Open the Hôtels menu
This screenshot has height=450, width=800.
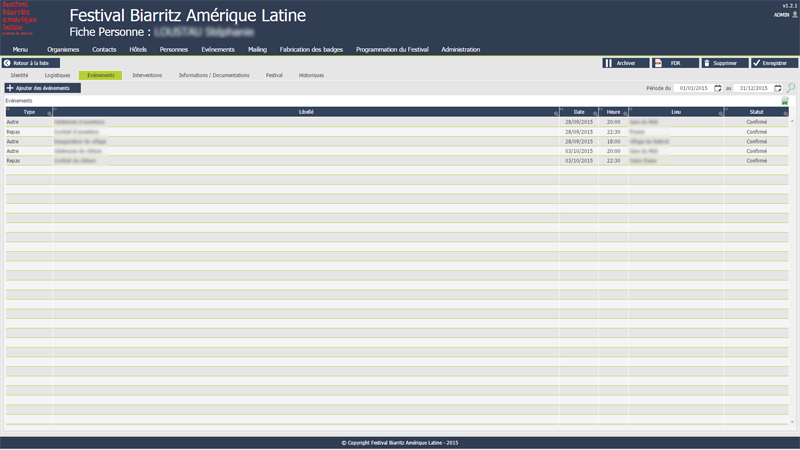pyautogui.click(x=138, y=49)
